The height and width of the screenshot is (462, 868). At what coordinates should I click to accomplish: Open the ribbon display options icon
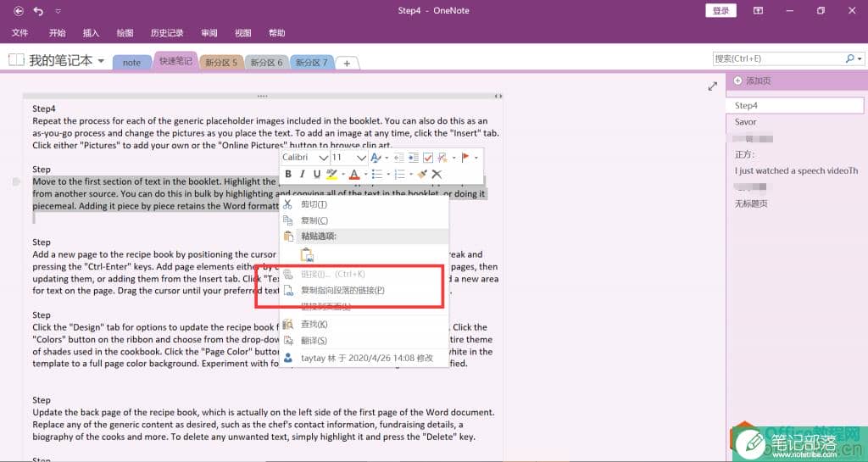point(758,10)
